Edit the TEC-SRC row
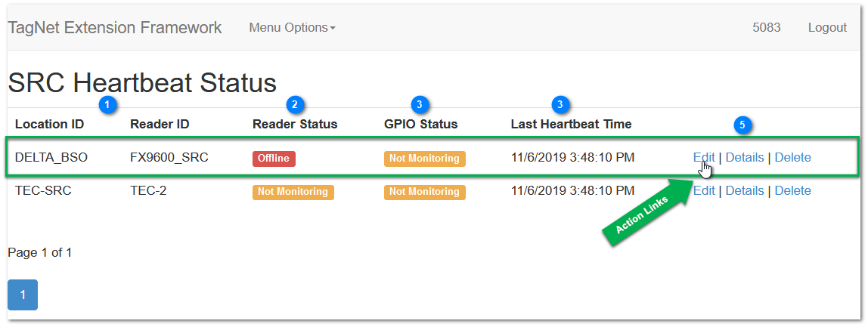This screenshot has height=327, width=868. pyautogui.click(x=704, y=191)
